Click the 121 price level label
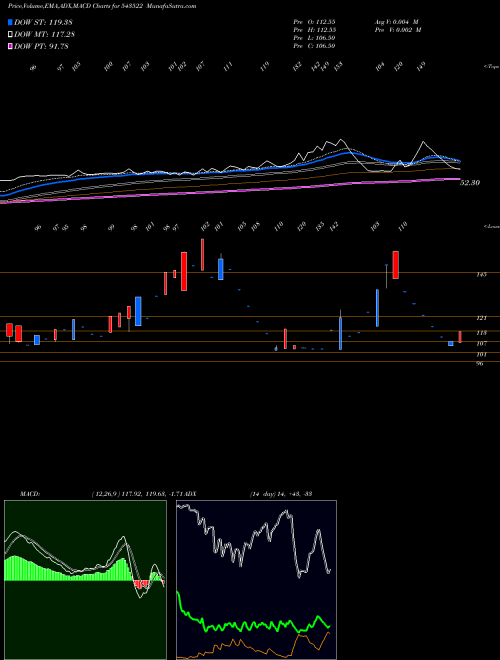The image size is (500, 660). click(x=481, y=318)
